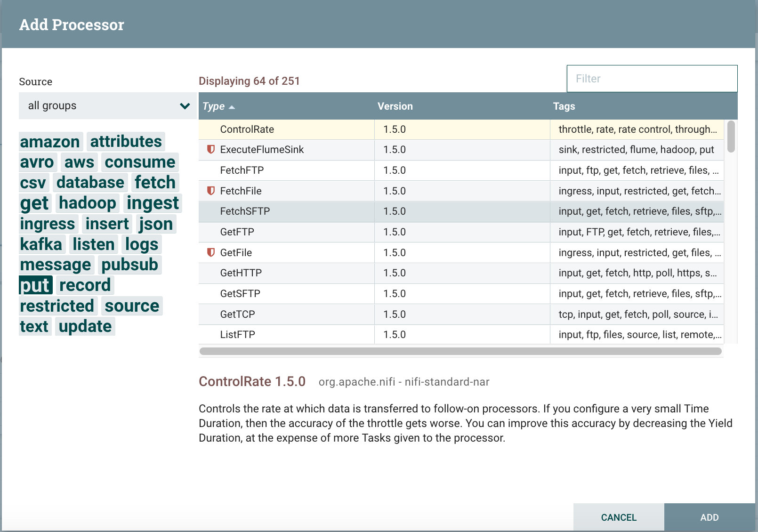Click the restricted shield icon beside ExecuteFlumeSink
The height and width of the screenshot is (532, 758).
coord(211,150)
